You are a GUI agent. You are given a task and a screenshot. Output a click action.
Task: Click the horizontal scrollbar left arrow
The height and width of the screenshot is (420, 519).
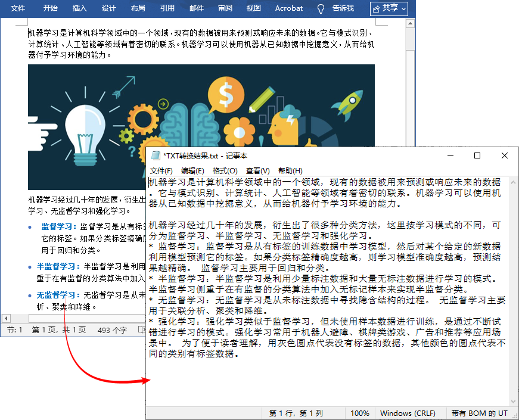point(6,319)
